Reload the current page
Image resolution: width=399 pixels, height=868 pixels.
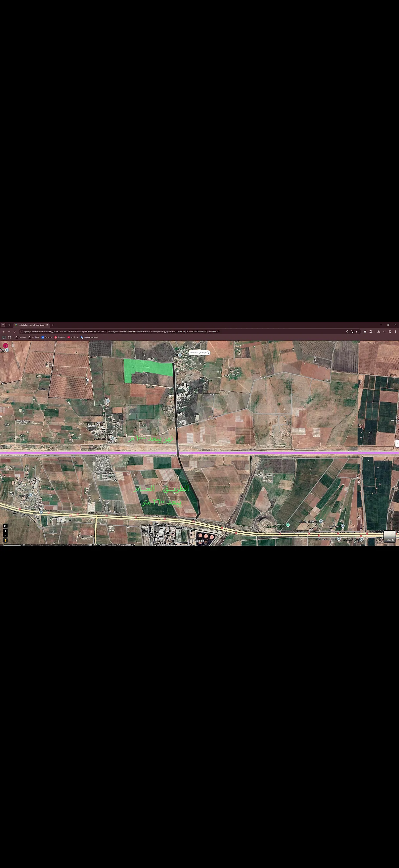click(15, 332)
